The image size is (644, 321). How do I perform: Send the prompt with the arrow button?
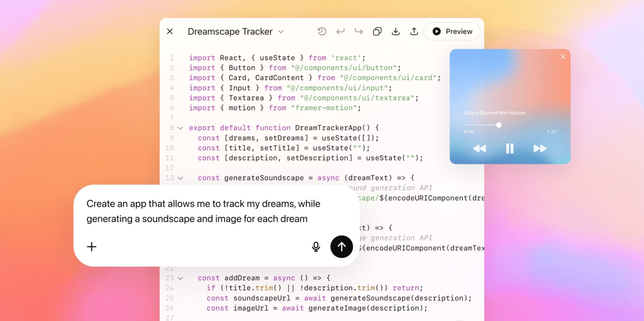coord(341,247)
